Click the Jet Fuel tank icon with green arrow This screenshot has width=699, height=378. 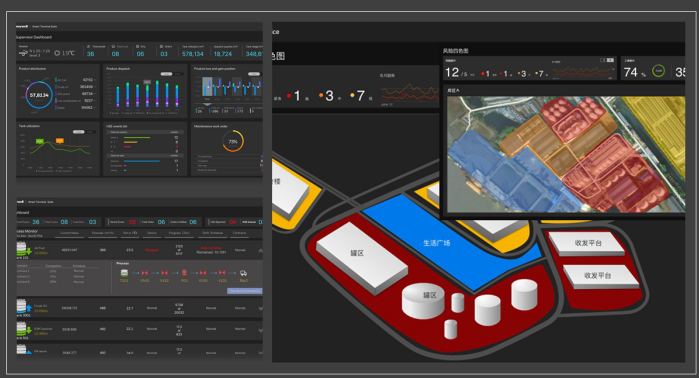pos(24,249)
